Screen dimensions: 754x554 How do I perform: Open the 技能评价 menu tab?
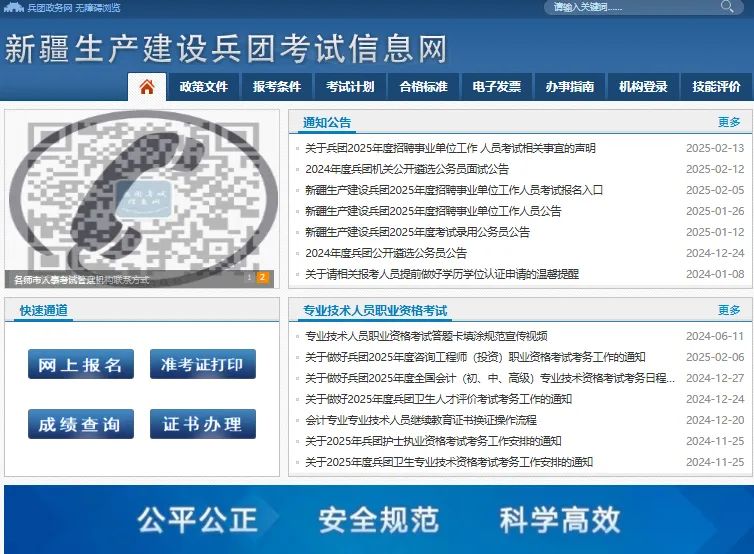[716, 87]
